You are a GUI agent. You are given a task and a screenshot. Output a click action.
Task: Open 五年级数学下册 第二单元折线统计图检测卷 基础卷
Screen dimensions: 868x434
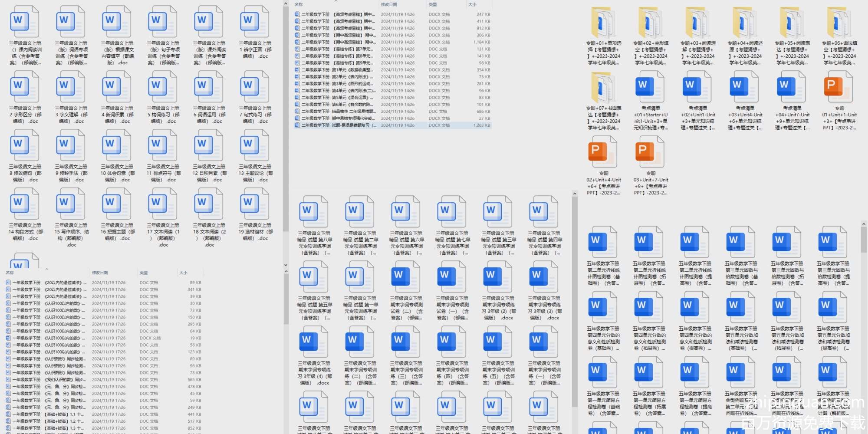click(603, 243)
